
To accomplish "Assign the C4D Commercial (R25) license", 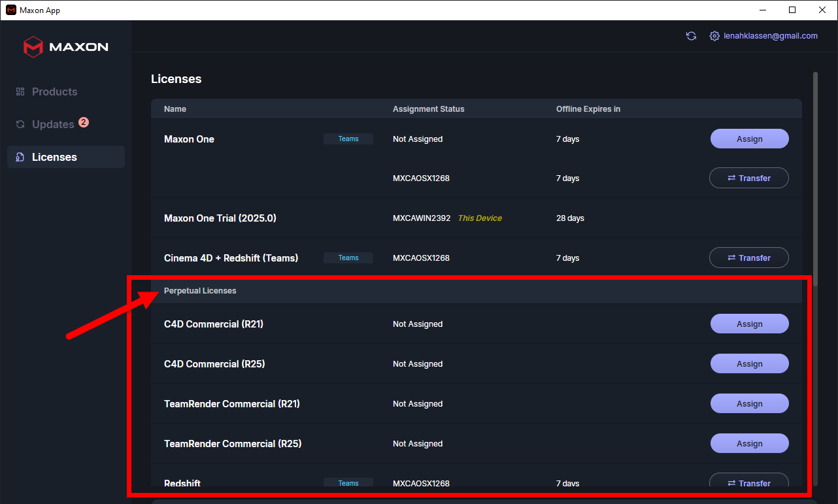I will [749, 363].
